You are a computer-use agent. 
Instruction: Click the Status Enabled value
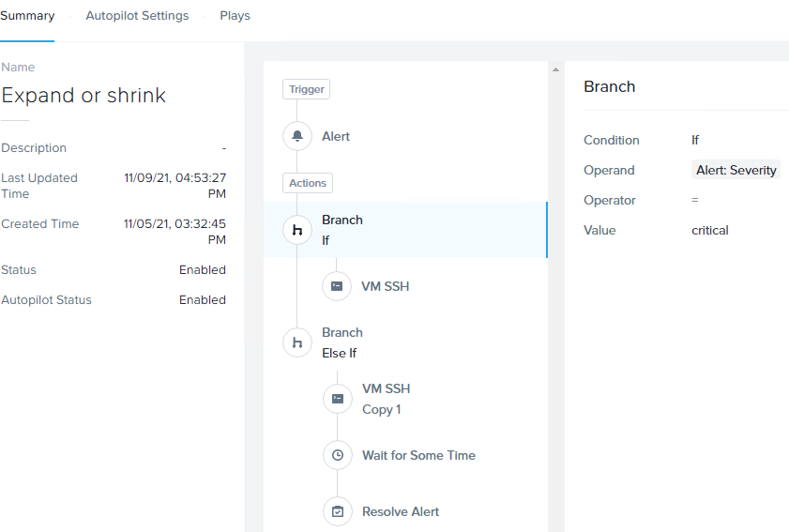pyautogui.click(x=203, y=270)
